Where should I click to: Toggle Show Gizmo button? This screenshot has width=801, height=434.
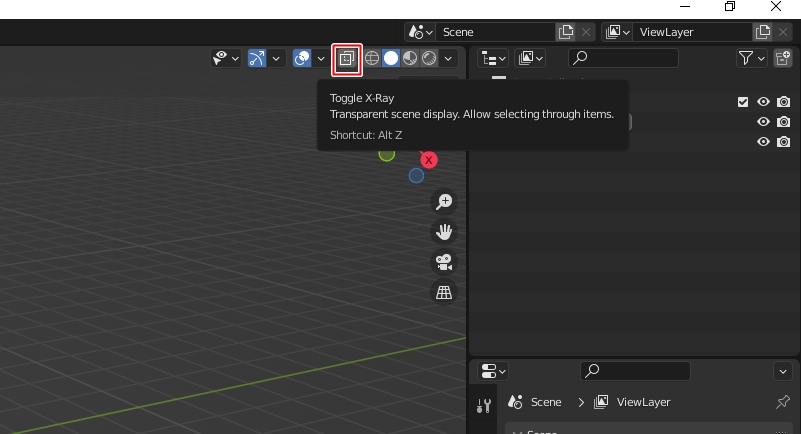click(x=257, y=58)
